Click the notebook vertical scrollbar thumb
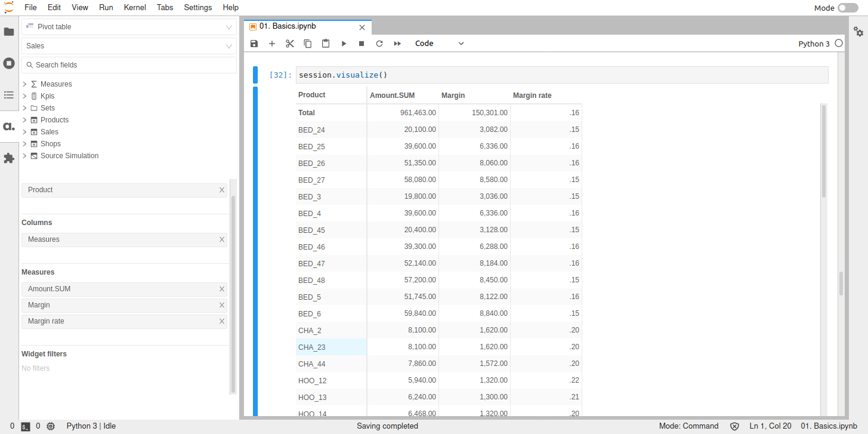Screen dimensions: 868x434 coord(841,284)
